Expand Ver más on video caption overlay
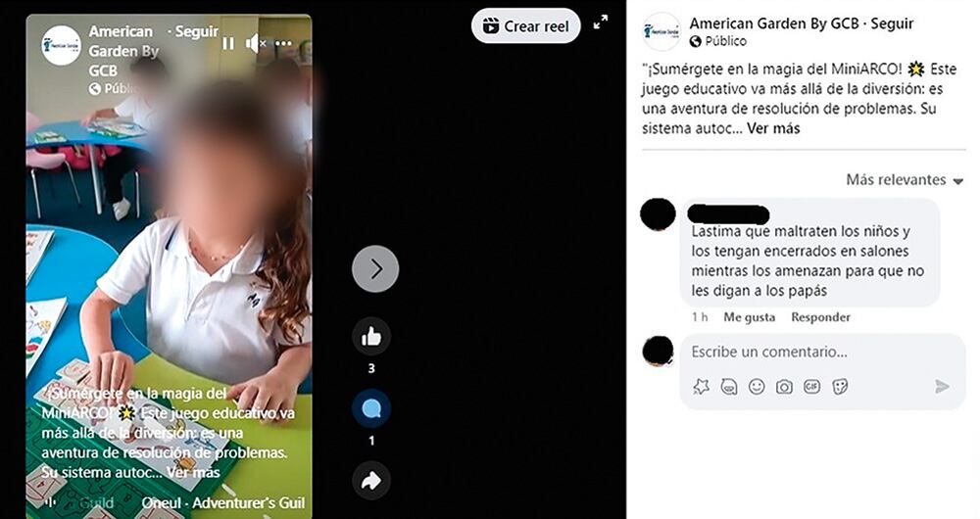Screen dimensions: 980x519 (194, 472)
